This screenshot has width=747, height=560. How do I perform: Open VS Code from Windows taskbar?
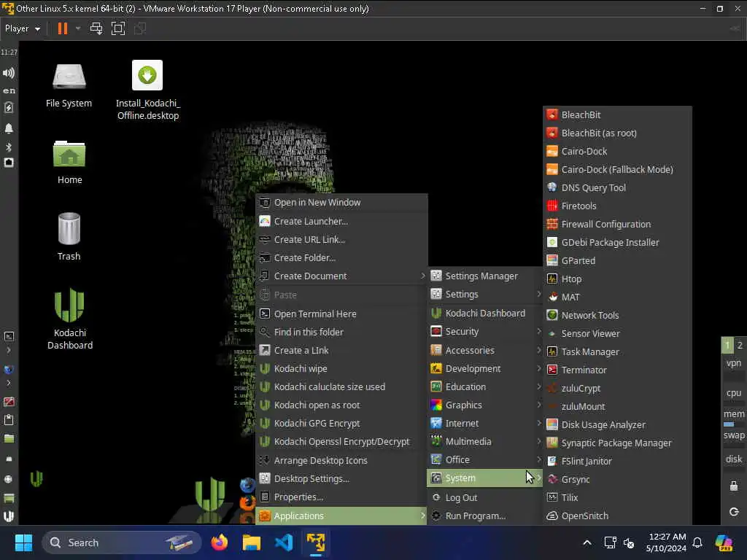pos(284,542)
